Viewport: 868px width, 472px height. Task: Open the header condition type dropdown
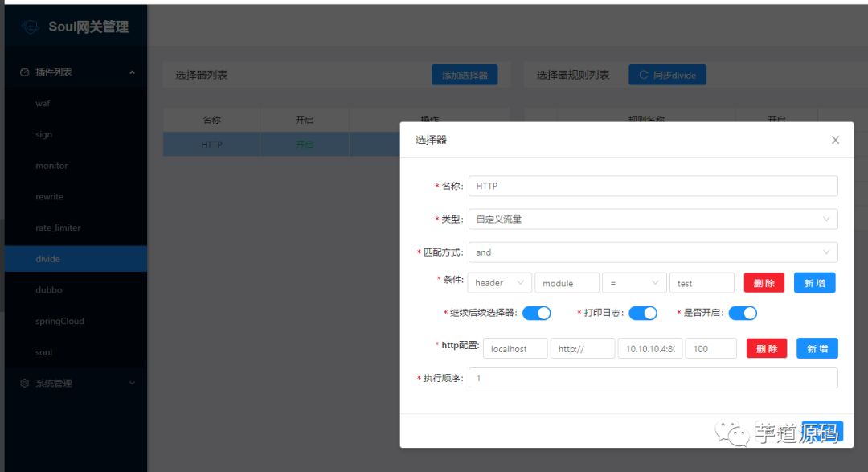[500, 282]
